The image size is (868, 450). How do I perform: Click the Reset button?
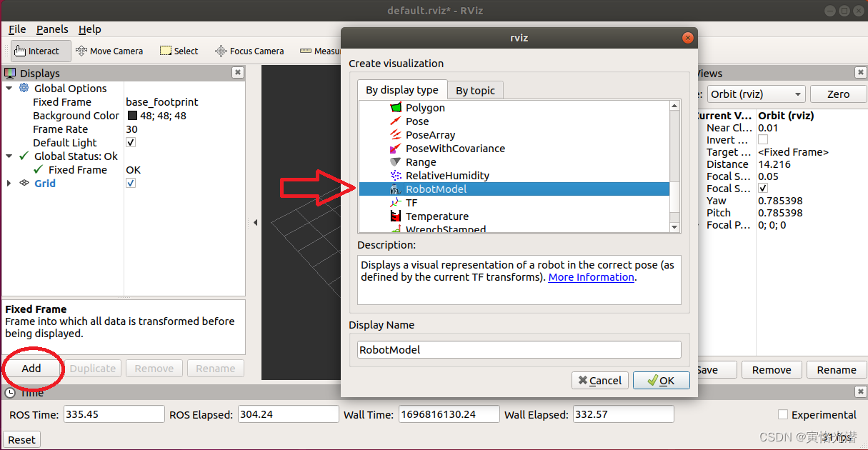22,439
